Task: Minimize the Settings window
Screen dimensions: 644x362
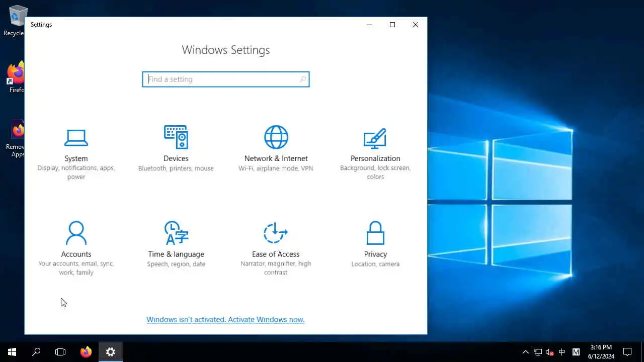Action: tap(369, 25)
